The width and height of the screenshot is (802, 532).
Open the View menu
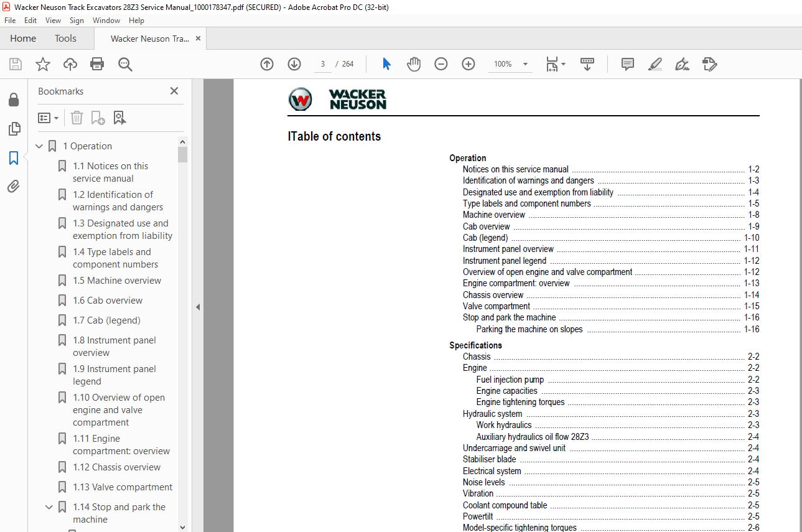(x=54, y=21)
